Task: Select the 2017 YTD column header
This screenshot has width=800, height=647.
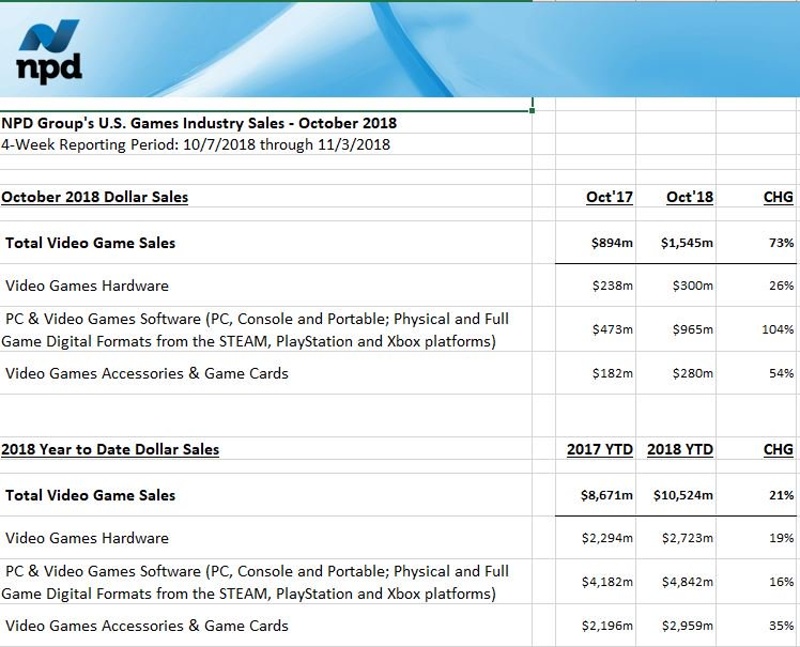Action: [599, 449]
